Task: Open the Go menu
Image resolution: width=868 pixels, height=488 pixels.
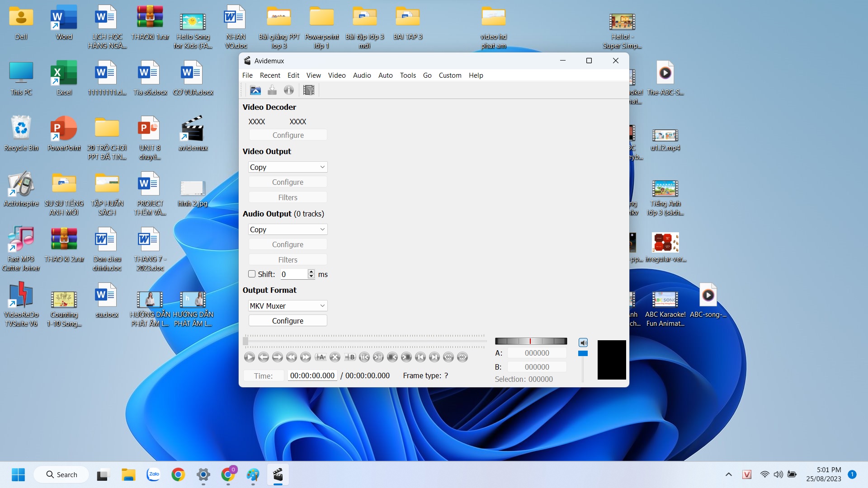Action: [x=427, y=75]
